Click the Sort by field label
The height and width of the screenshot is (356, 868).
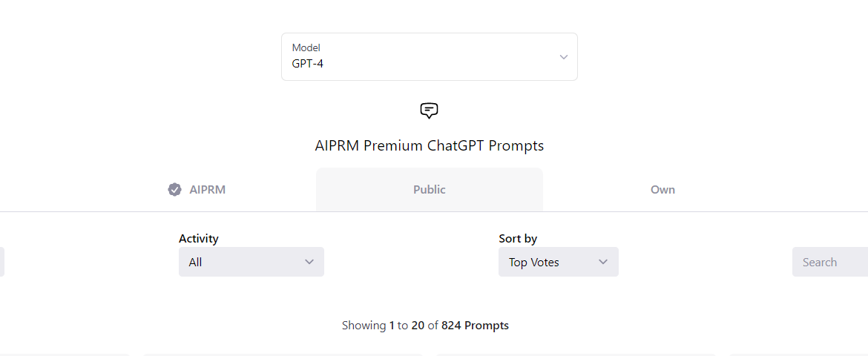518,239
